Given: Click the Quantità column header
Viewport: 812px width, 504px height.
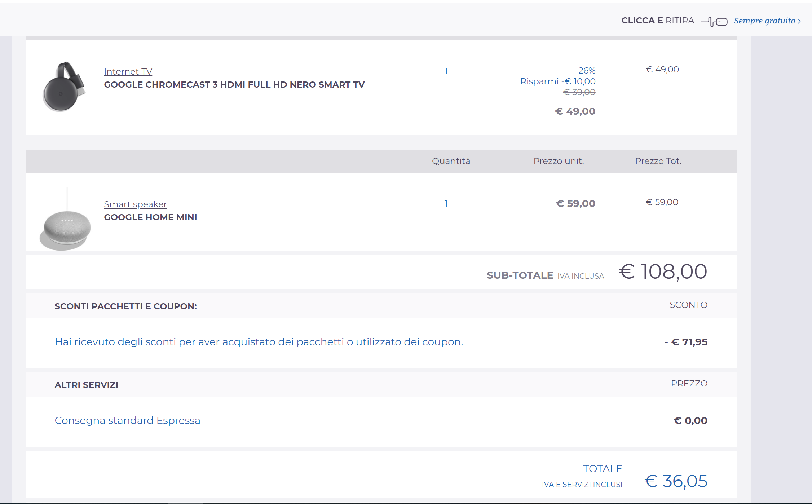Looking at the screenshot, I should coord(451,161).
